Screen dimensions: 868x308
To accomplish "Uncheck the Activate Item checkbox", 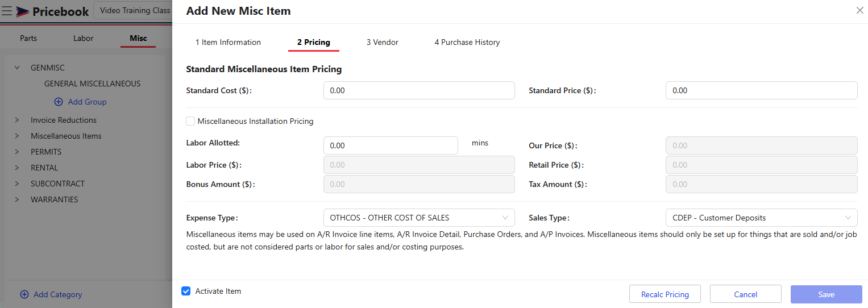I will [186, 291].
